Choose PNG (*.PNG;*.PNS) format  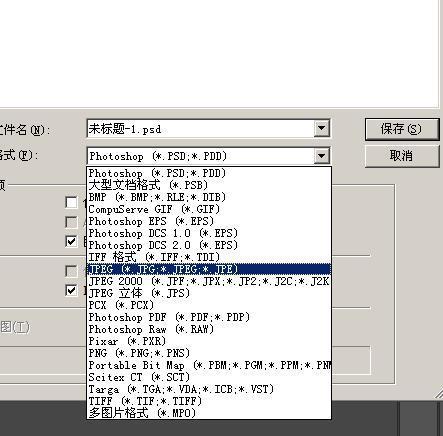click(x=209, y=353)
